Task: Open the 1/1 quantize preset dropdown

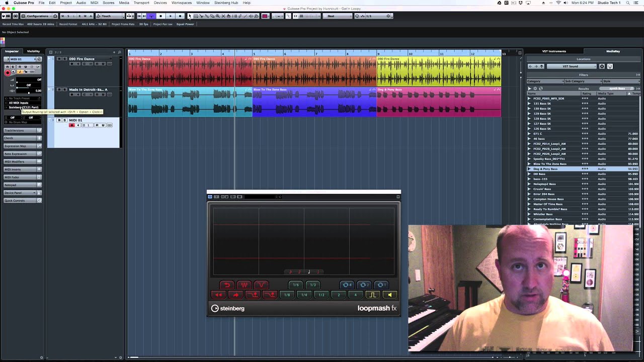Action: tap(376, 16)
